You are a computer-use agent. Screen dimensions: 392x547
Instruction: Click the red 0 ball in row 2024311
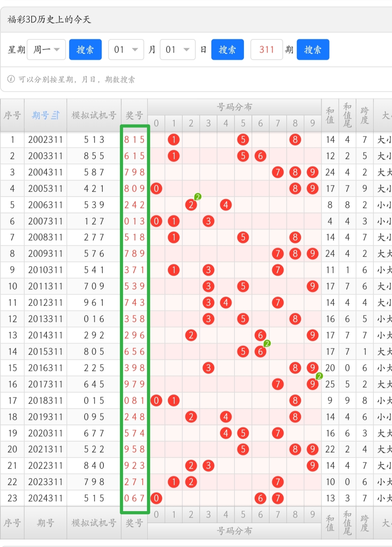(x=156, y=498)
